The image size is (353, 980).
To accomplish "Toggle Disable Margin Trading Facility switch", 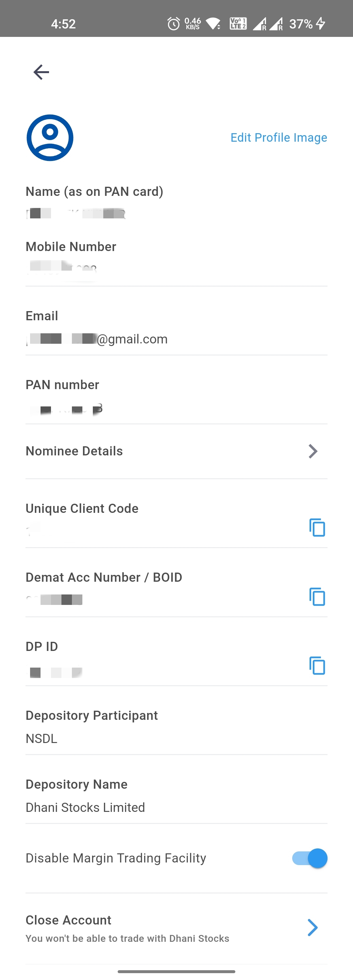I will pyautogui.click(x=310, y=858).
